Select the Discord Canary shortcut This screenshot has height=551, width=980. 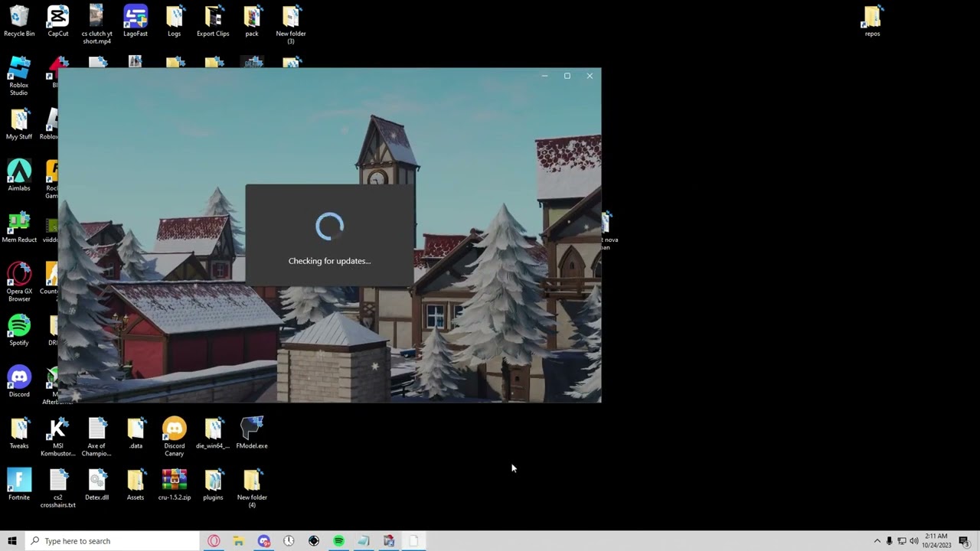tap(175, 437)
